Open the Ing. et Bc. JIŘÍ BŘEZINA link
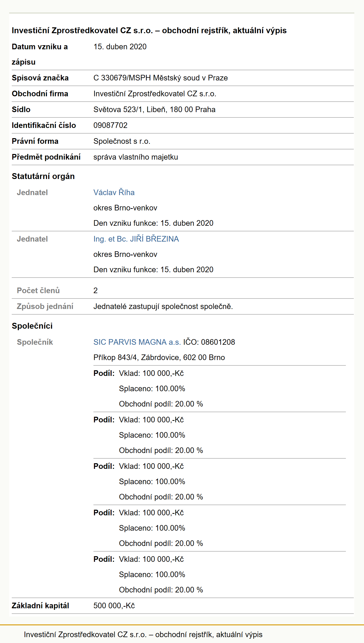This screenshot has height=643, width=364. pos(136,239)
